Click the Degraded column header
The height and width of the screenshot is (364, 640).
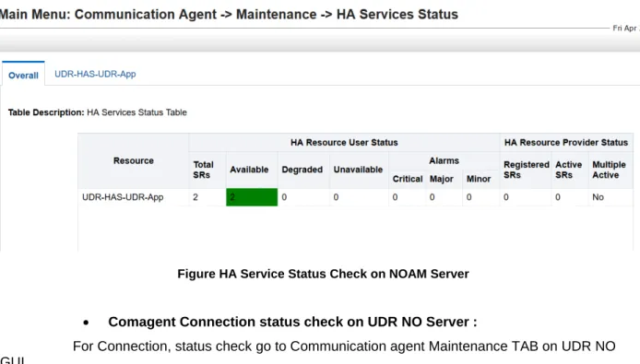click(303, 170)
